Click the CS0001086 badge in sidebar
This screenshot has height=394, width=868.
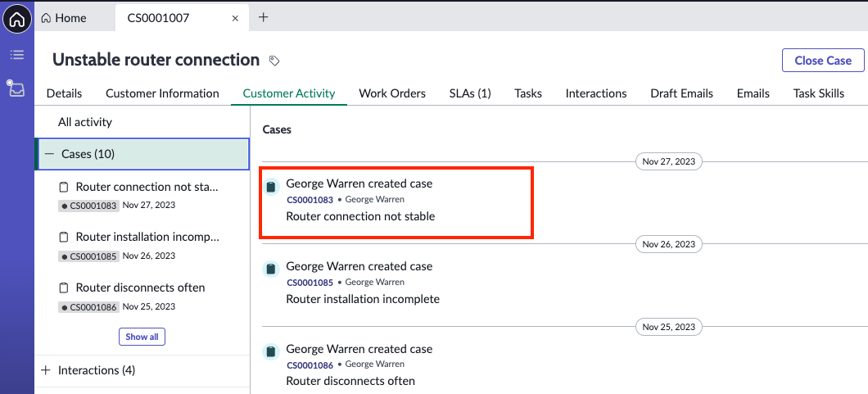[88, 307]
